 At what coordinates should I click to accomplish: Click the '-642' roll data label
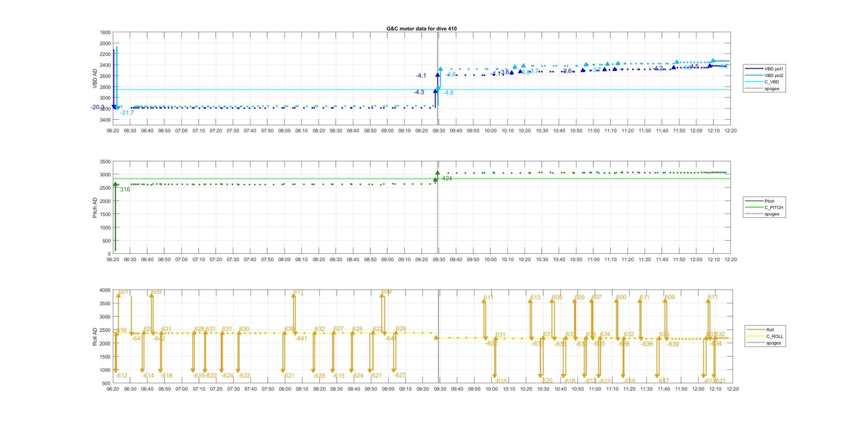pyautogui.click(x=159, y=339)
